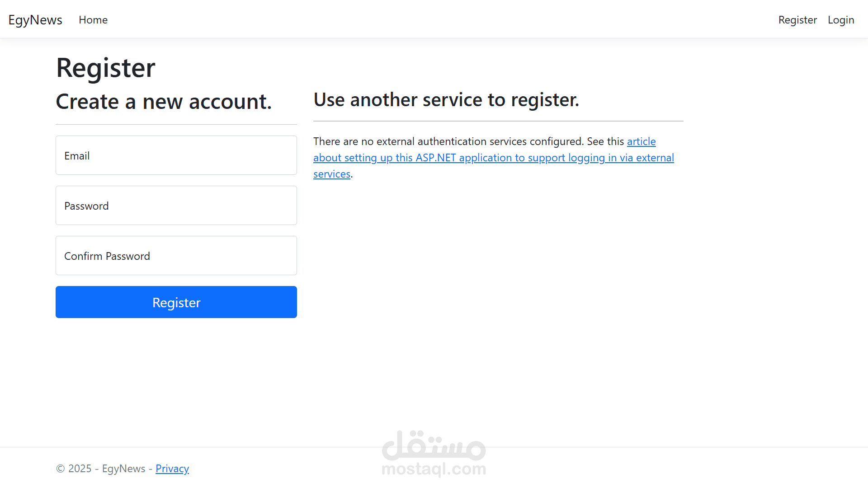Open the Login page from navbar
The width and height of the screenshot is (868, 488).
[x=840, y=20]
